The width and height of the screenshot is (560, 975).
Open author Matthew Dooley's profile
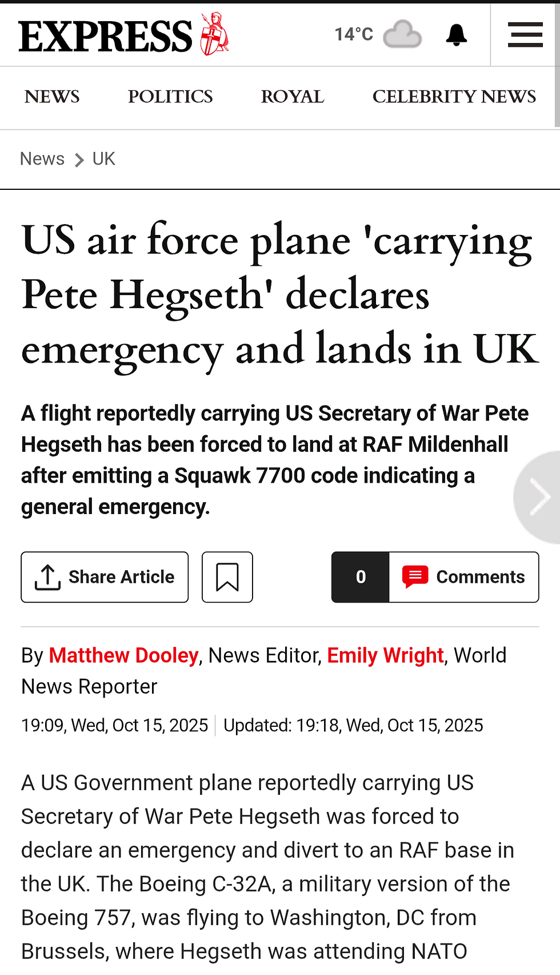pos(123,655)
